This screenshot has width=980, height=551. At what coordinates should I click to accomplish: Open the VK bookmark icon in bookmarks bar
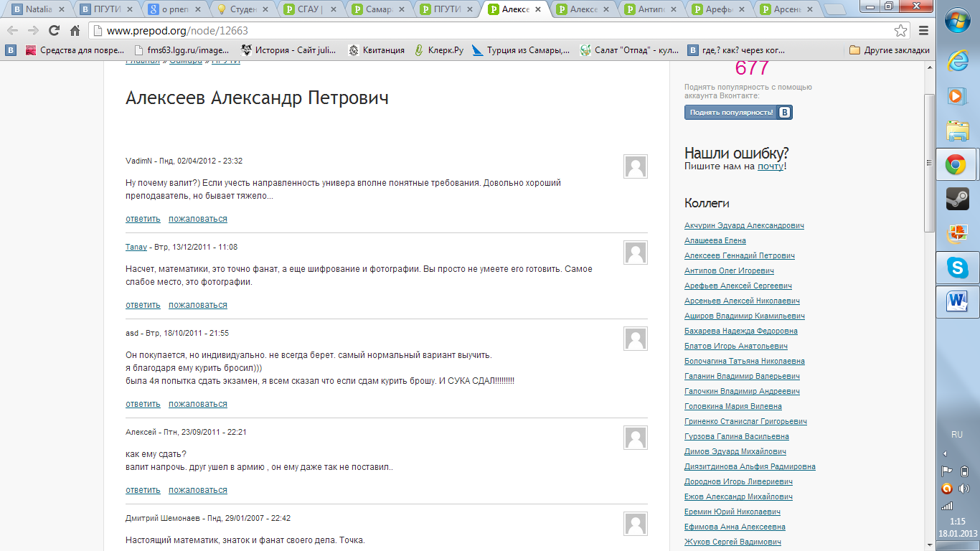click(x=11, y=50)
